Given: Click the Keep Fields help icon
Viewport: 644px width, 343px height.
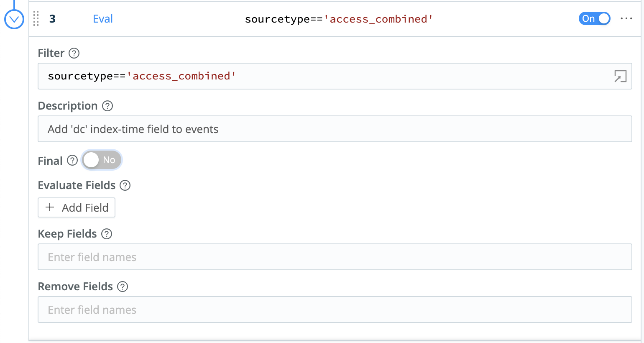Looking at the screenshot, I should pos(107,234).
